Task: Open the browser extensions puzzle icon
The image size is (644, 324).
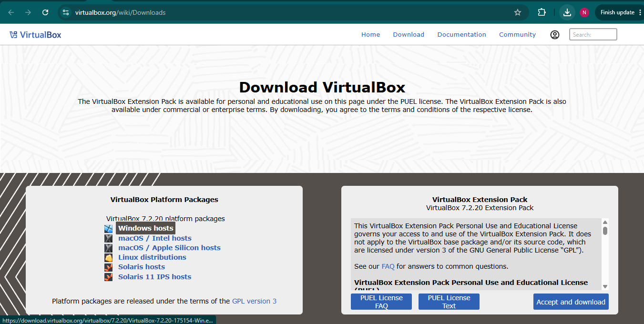Action: click(542, 12)
